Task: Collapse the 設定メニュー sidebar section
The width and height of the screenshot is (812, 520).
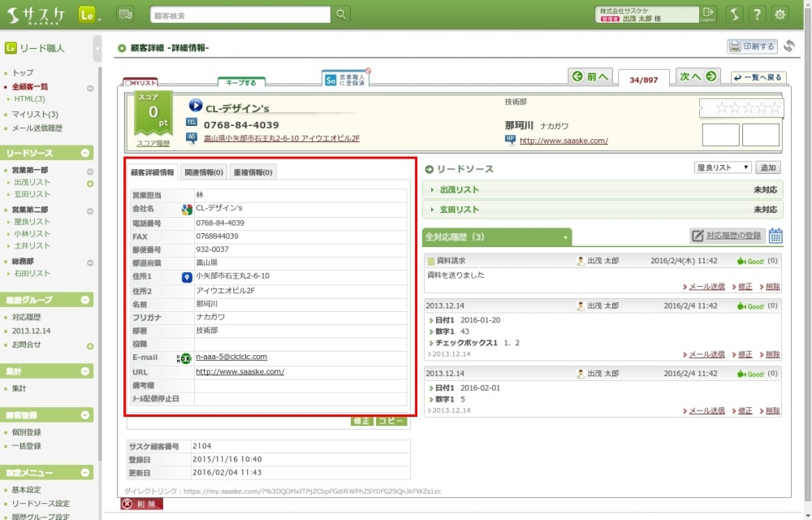Action: pos(85,472)
